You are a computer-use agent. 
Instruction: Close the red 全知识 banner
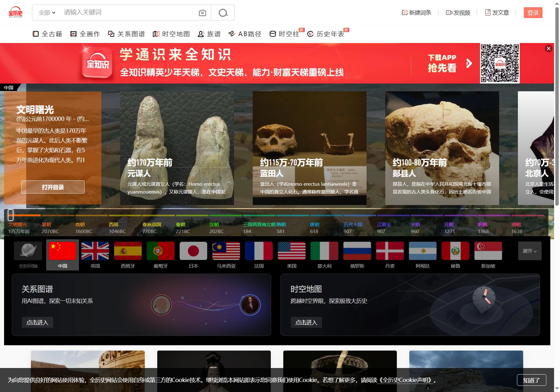click(x=548, y=48)
